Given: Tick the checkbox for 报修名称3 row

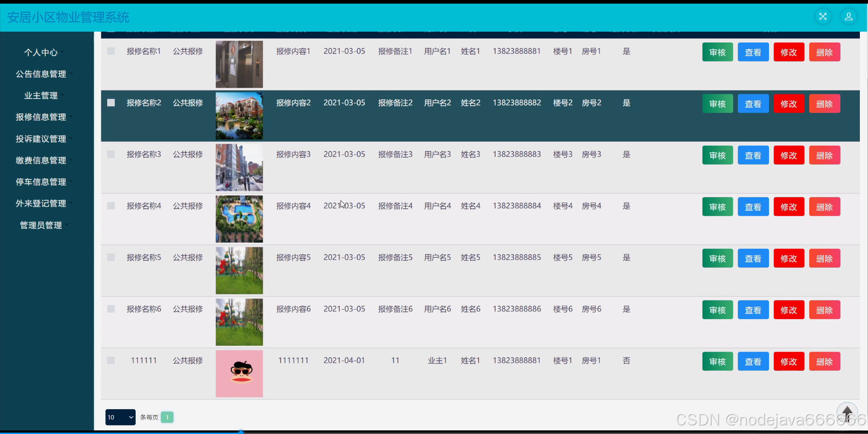Looking at the screenshot, I should coord(111,154).
